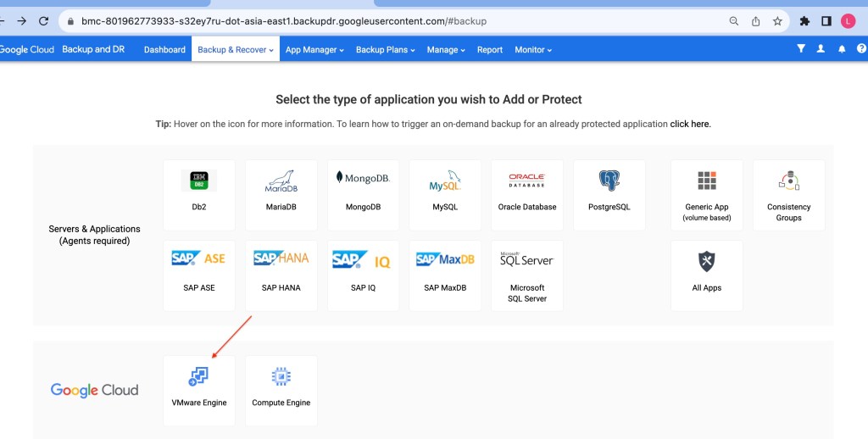Click the browser address bar URL
Screen dimensions: 868x439
(x=284, y=21)
